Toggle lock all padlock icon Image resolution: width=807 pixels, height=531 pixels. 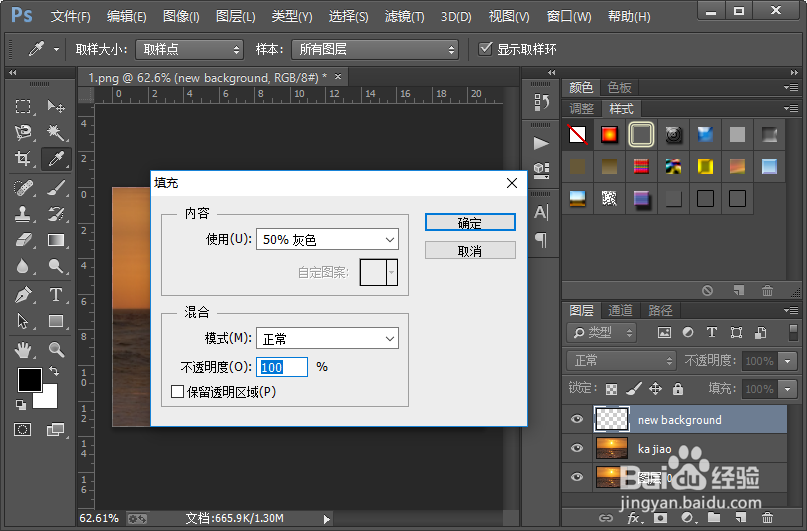pyautogui.click(x=678, y=388)
